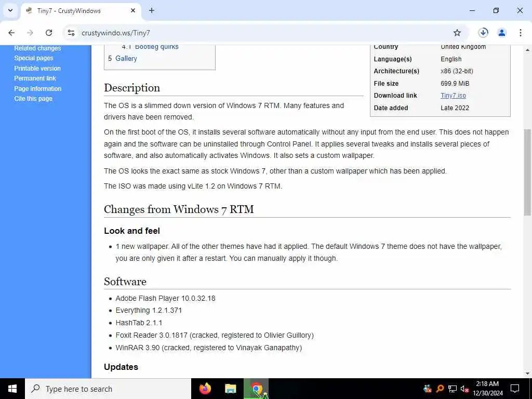
Task: Click the Adobe Flash Player 10.0.32.18 entry
Action: point(166,299)
